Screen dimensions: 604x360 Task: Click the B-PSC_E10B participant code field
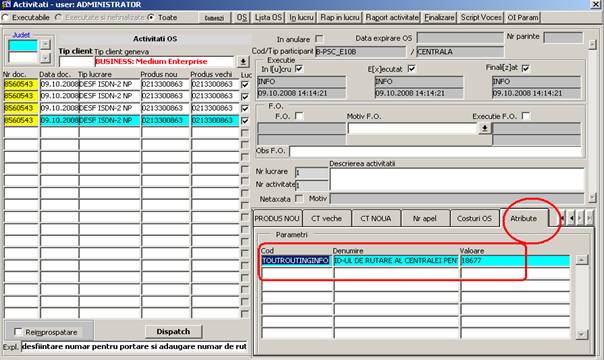361,52
